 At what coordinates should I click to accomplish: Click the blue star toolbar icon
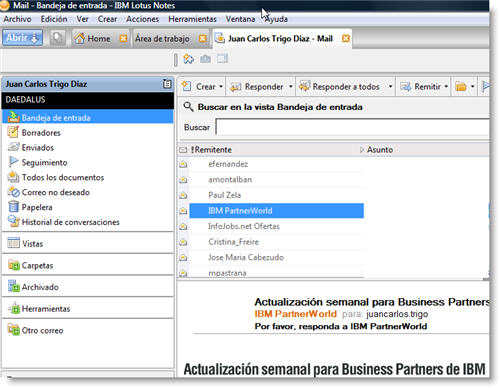(188, 59)
